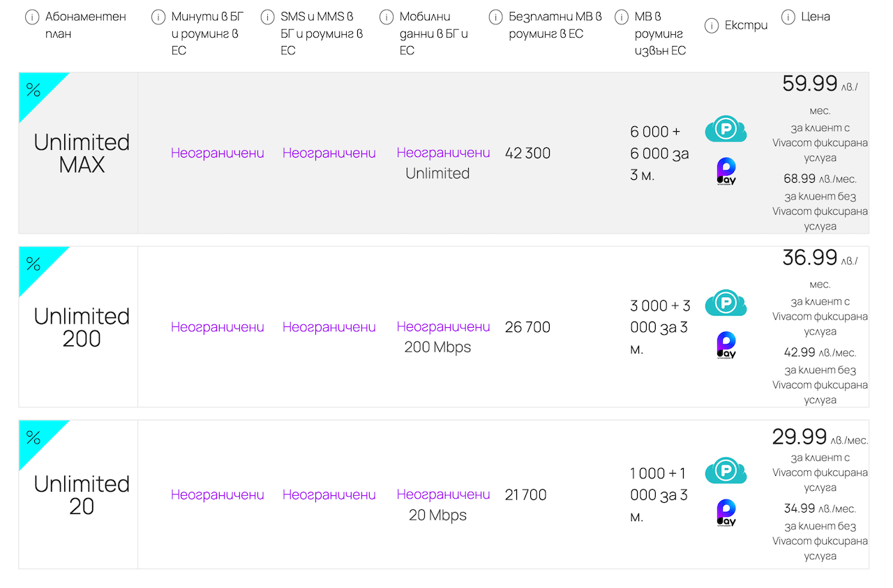The image size is (893, 588).
Task: Select the Unlimited 200 plan name
Action: point(82,327)
